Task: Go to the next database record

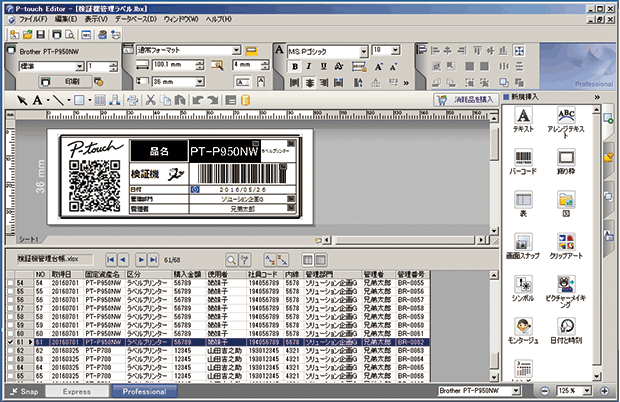Action: (x=141, y=260)
